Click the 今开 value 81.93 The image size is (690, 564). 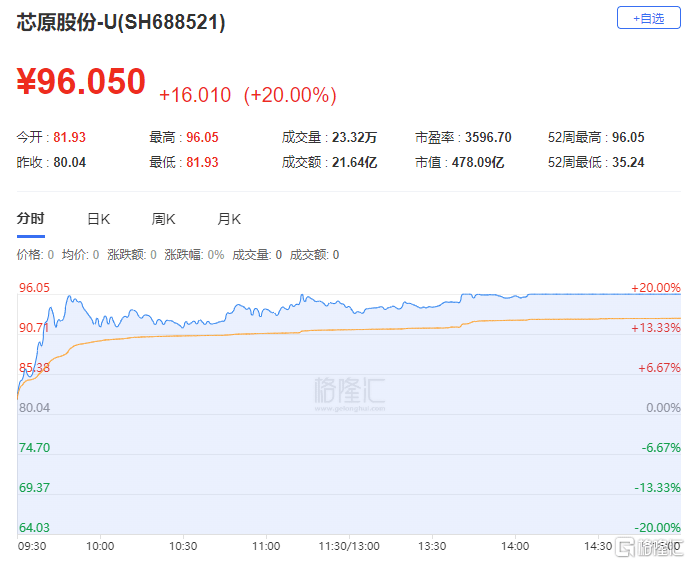click(70, 137)
